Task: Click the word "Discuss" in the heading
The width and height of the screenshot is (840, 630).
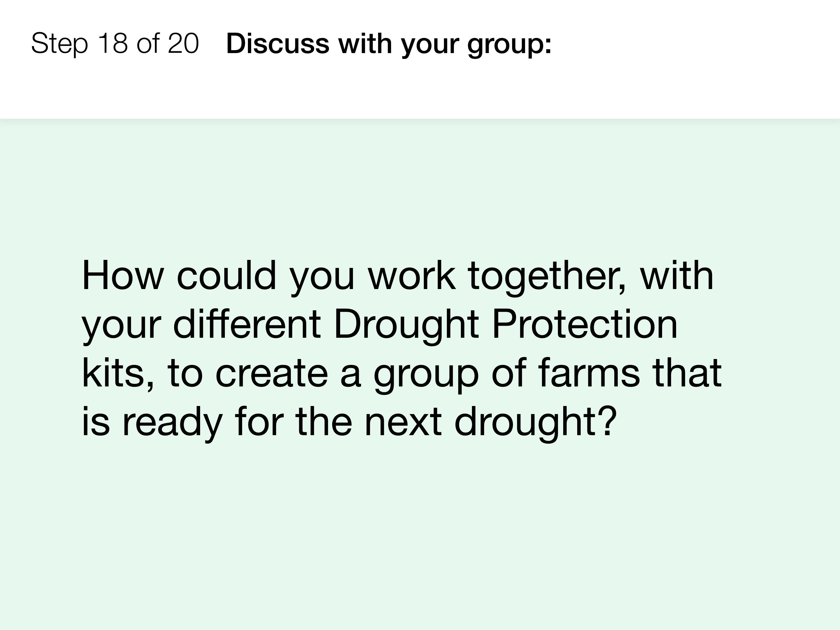Action: coord(278,43)
